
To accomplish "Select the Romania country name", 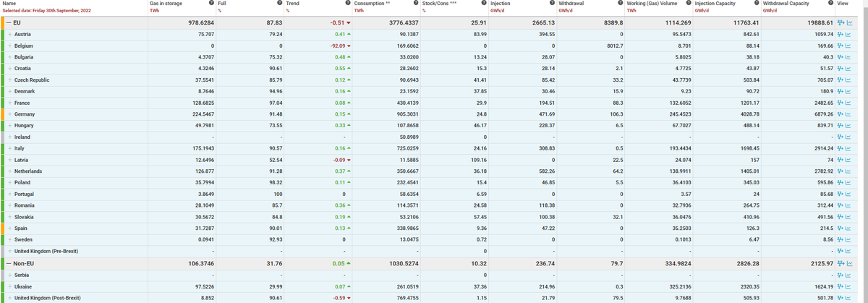I will click(x=25, y=205).
